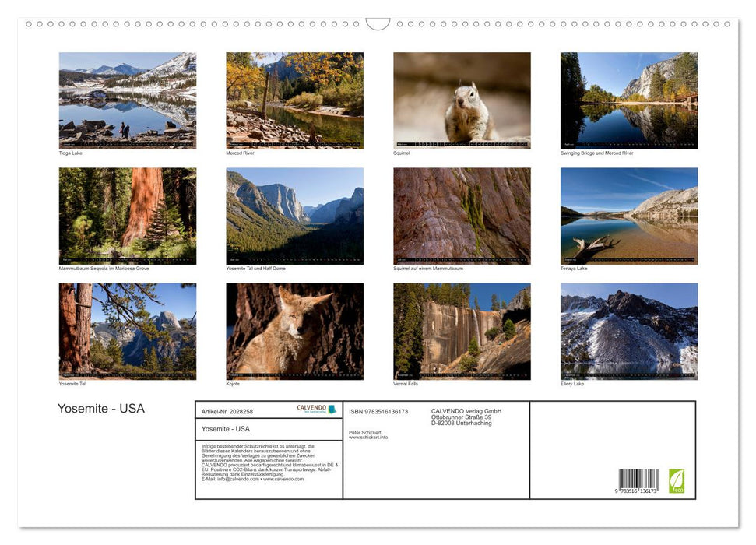This screenshot has height=545, width=756.
Task: Select the Vernal Falls photo
Action: coord(461,331)
